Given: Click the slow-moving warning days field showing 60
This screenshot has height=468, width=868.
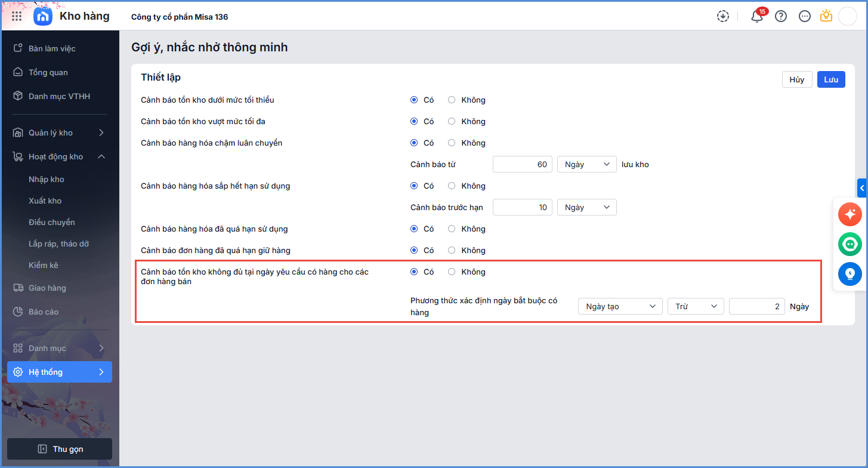Looking at the screenshot, I should point(522,165).
